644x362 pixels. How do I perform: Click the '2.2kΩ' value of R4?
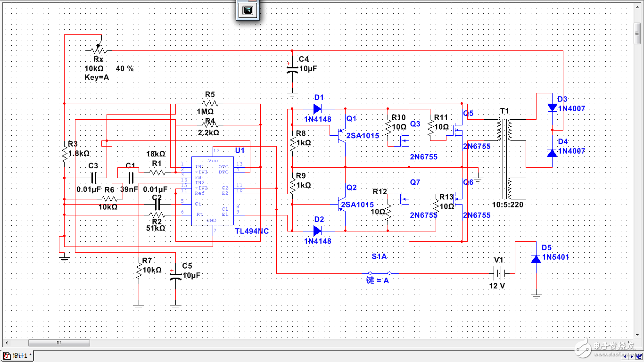pyautogui.click(x=208, y=132)
